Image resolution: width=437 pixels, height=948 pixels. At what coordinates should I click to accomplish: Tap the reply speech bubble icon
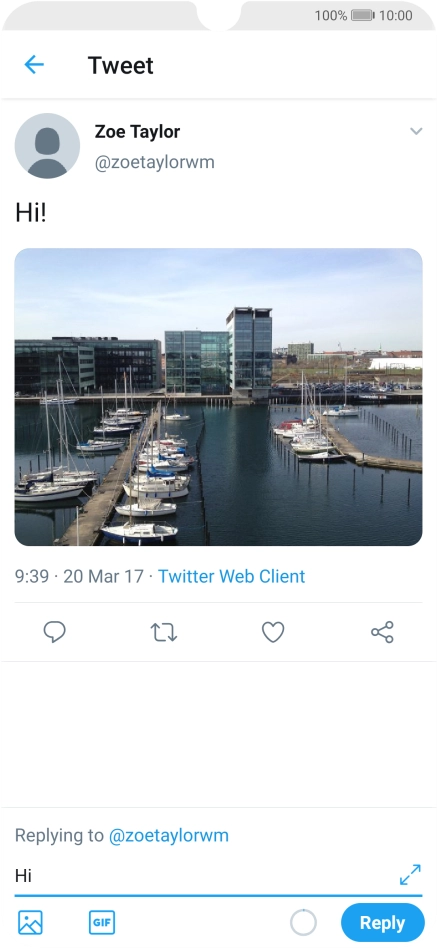point(54,632)
